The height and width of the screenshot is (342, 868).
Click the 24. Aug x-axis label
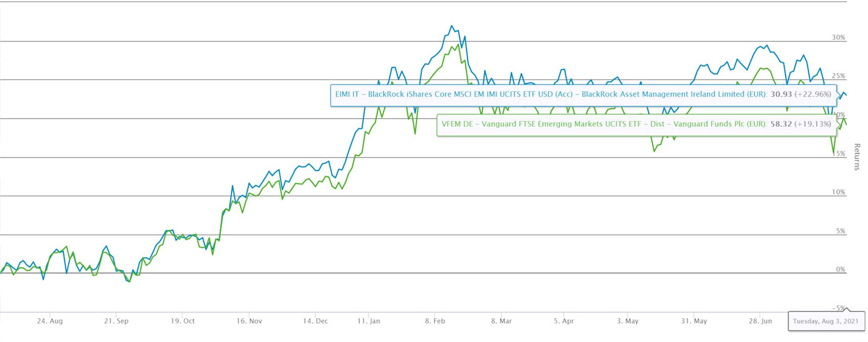point(50,322)
